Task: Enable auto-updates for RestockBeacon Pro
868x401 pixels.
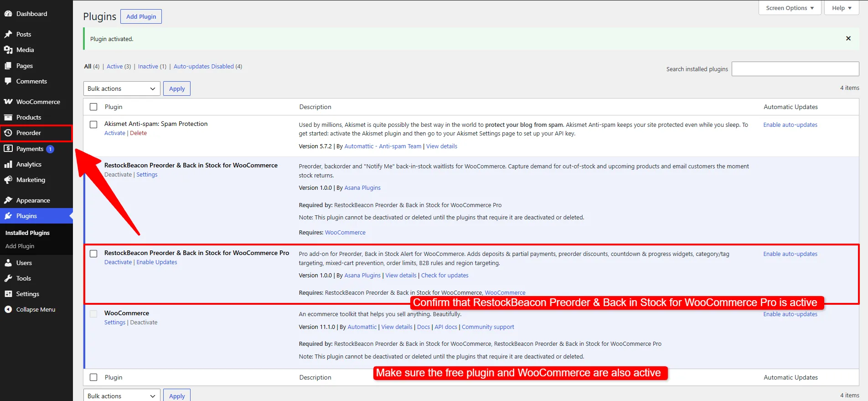Action: tap(790, 254)
